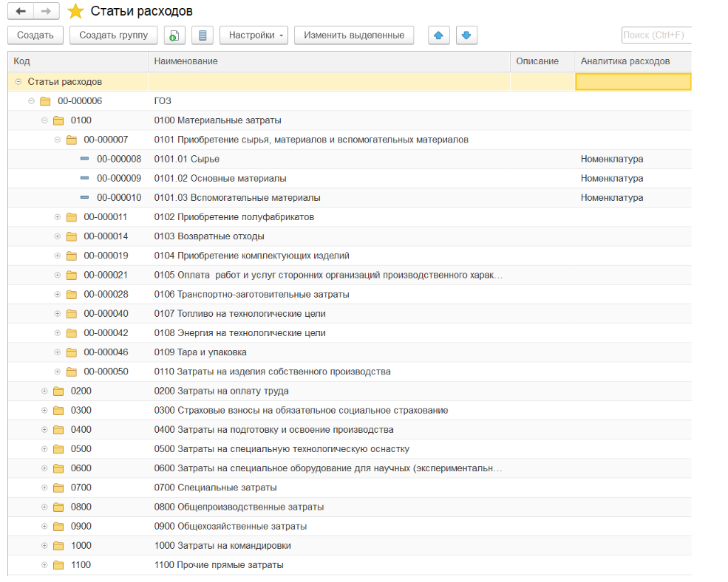The height and width of the screenshot is (582, 728).
Task: Click the list view mode icon
Action: click(x=203, y=35)
